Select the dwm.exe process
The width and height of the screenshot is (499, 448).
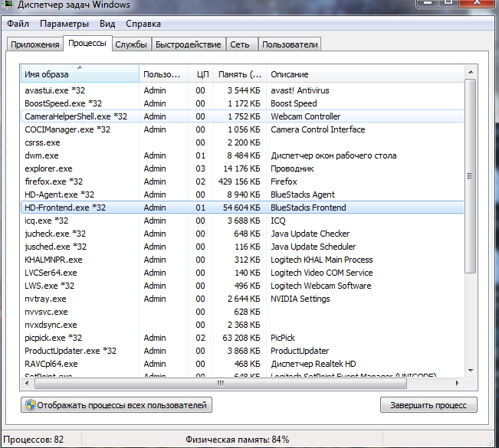tap(242, 155)
